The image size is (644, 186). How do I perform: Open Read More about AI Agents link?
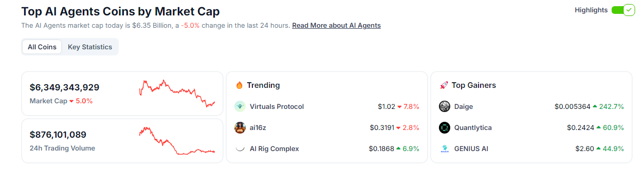(337, 25)
